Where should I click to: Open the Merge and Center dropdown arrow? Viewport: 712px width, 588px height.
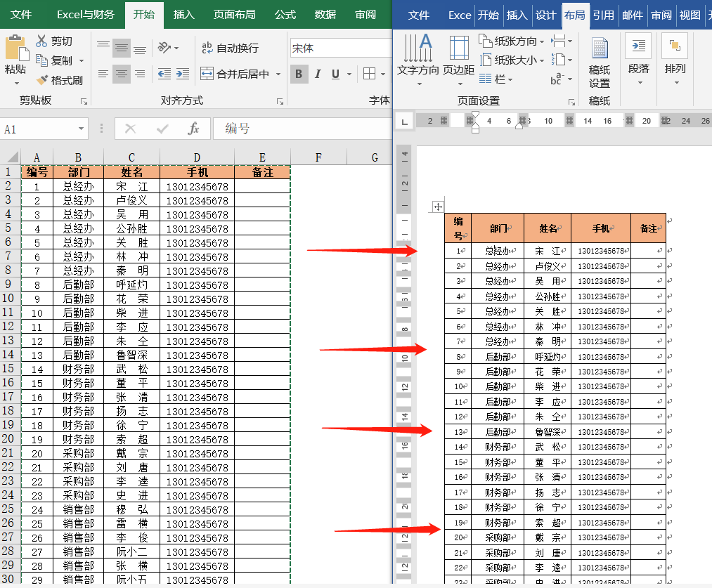click(x=278, y=74)
